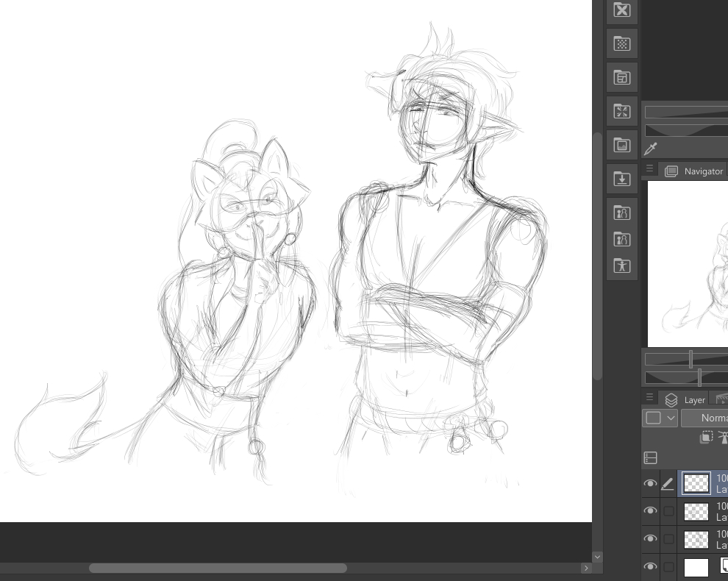Switch to the Navigator tab
728x581 pixels.
[694, 171]
